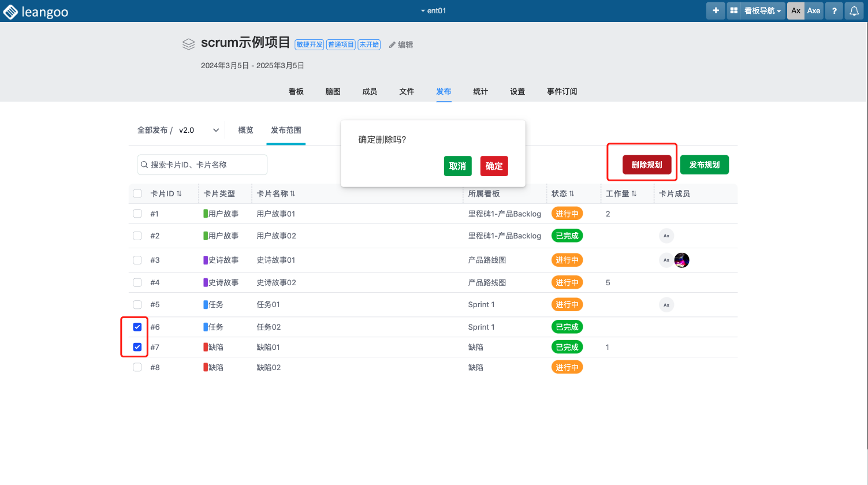
Task: Switch to the 概览 sub-tab
Action: pos(245,130)
